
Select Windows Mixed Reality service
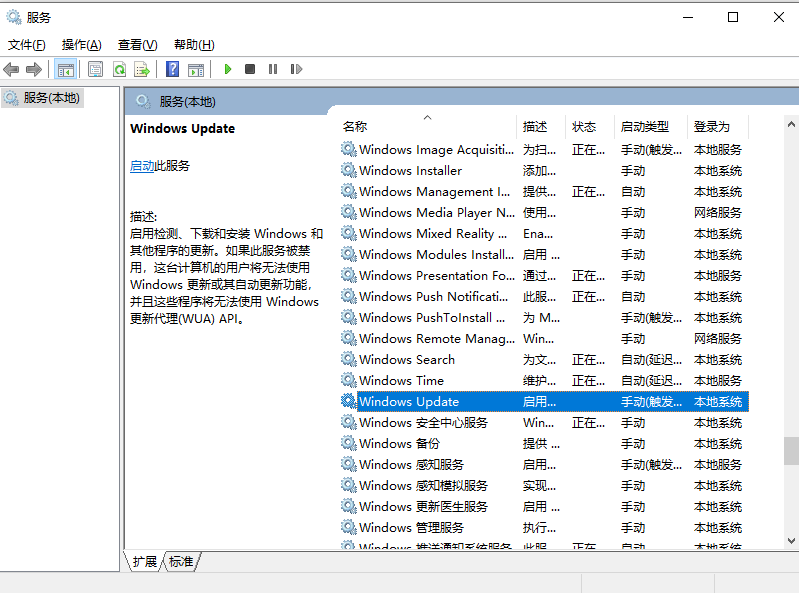click(x=433, y=233)
